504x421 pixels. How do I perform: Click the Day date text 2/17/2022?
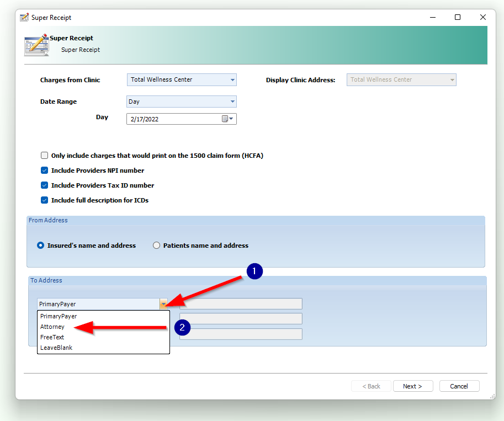coord(145,119)
